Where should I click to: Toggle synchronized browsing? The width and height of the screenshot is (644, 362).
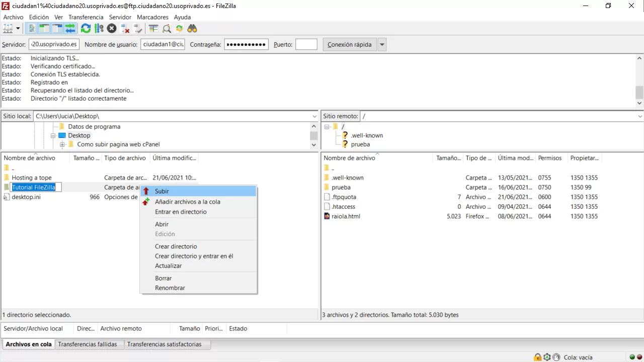(x=179, y=29)
